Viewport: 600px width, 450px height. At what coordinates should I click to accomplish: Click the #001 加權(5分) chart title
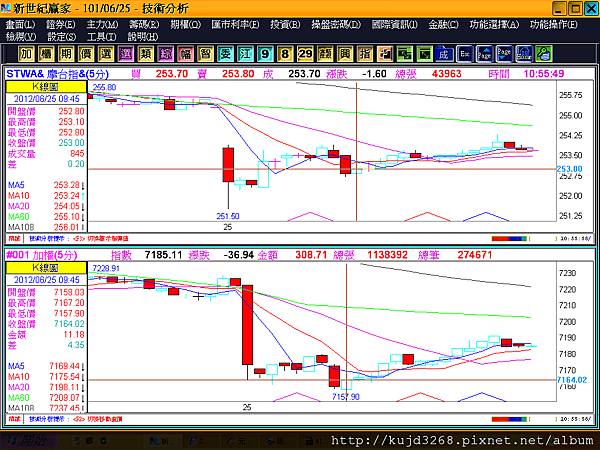42,255
